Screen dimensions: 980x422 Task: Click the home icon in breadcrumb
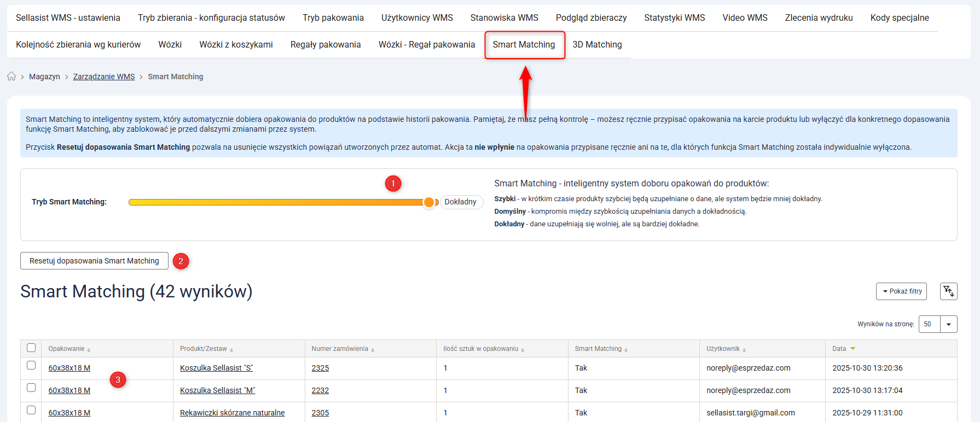11,77
